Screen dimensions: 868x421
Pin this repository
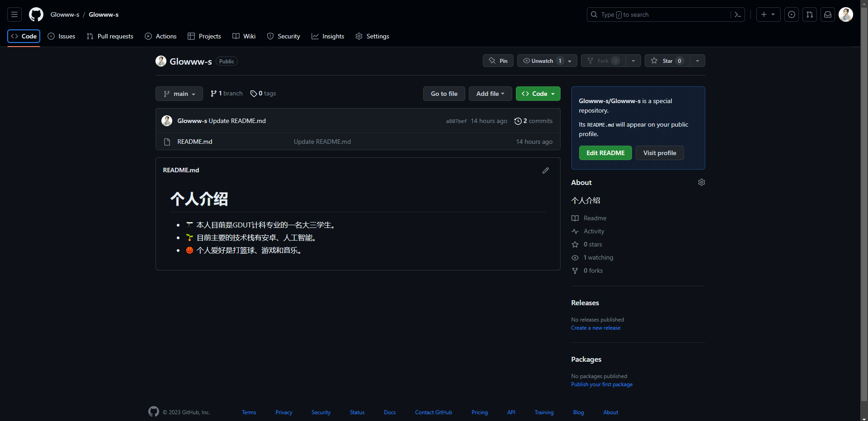click(498, 61)
